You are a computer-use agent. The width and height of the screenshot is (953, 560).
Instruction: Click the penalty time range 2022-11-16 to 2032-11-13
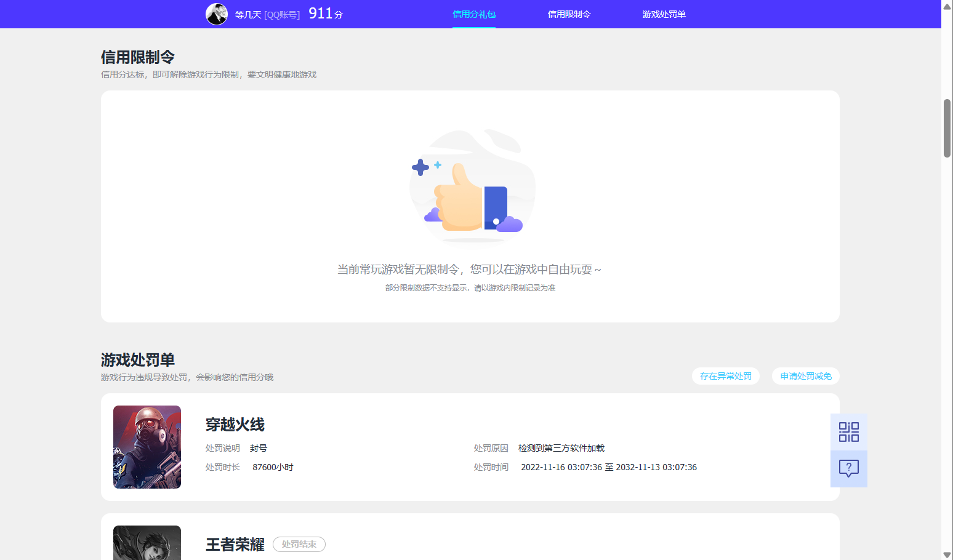pos(609,467)
